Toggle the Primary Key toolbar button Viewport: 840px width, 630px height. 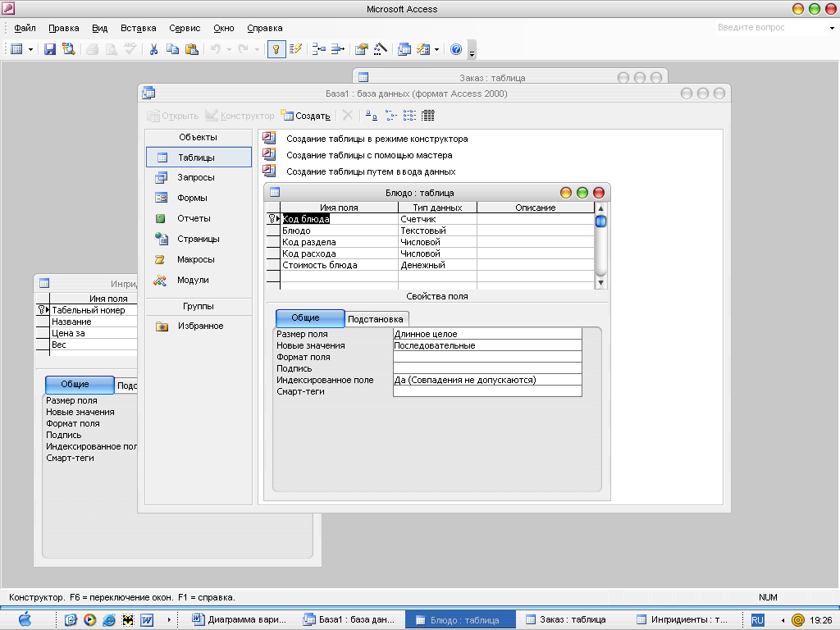pyautogui.click(x=276, y=49)
